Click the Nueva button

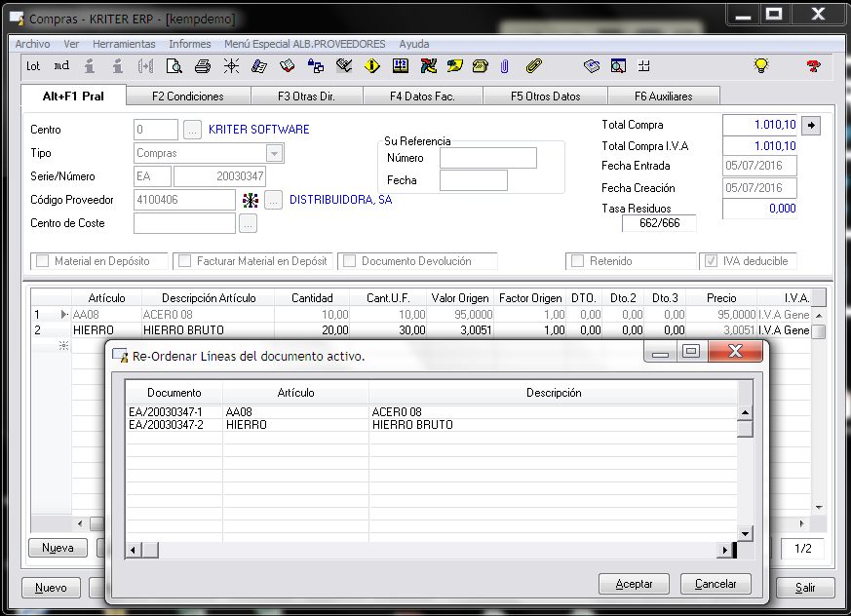coord(58,548)
